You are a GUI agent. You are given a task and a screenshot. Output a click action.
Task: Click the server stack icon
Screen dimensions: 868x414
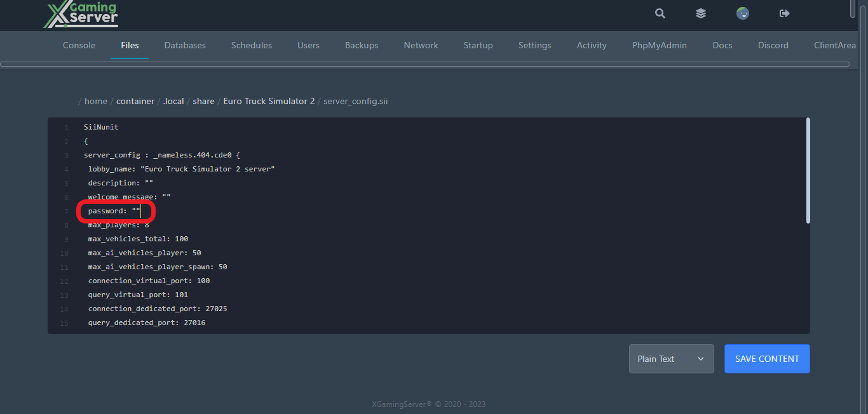(x=700, y=13)
